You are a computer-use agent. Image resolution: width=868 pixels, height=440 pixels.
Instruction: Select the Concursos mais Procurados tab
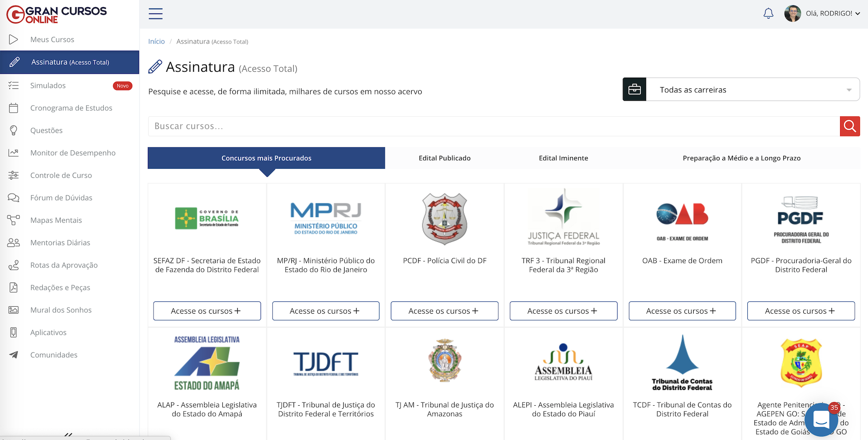point(266,158)
